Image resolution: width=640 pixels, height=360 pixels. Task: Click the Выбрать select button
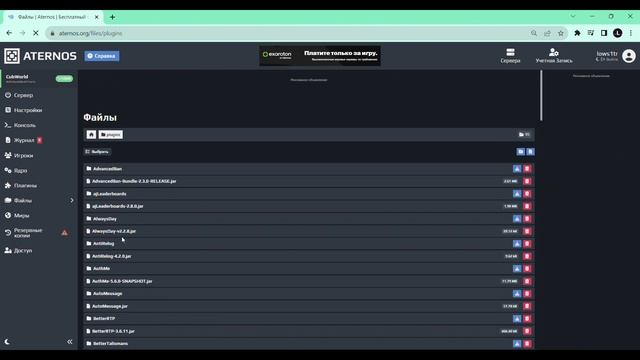pos(97,152)
